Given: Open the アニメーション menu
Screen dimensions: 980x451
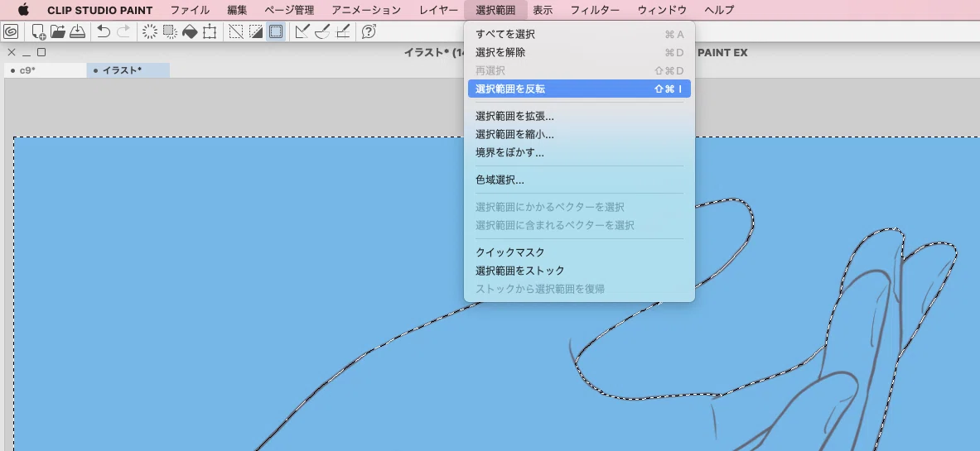Looking at the screenshot, I should click(x=367, y=10).
